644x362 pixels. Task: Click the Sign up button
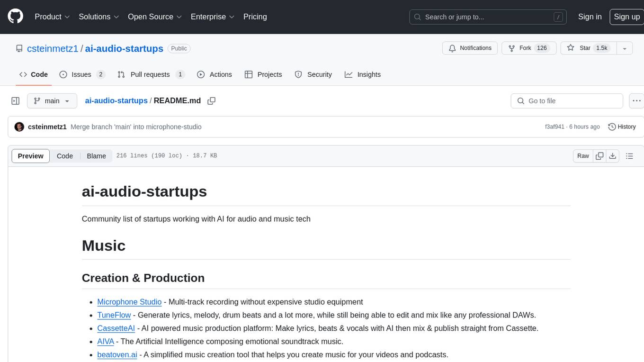click(626, 17)
